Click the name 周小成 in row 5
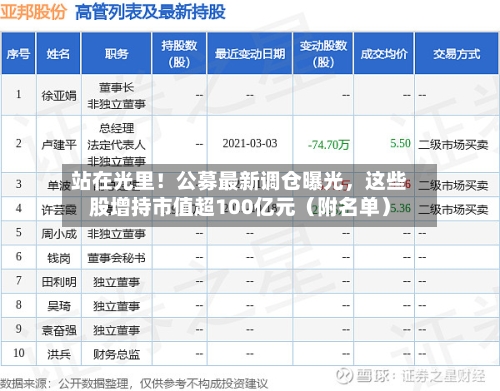Screen dimensions: 500x391 click(x=59, y=234)
